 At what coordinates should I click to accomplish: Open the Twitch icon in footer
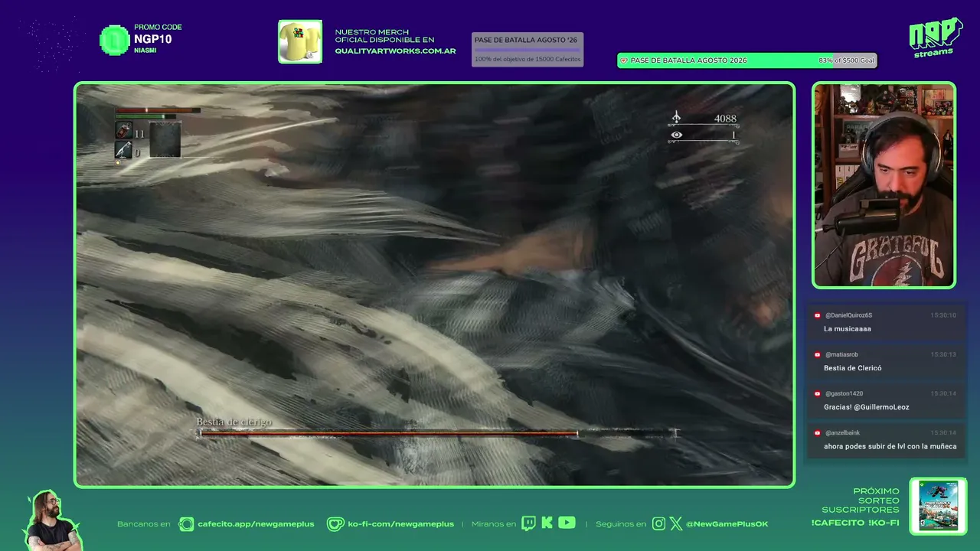coord(528,523)
